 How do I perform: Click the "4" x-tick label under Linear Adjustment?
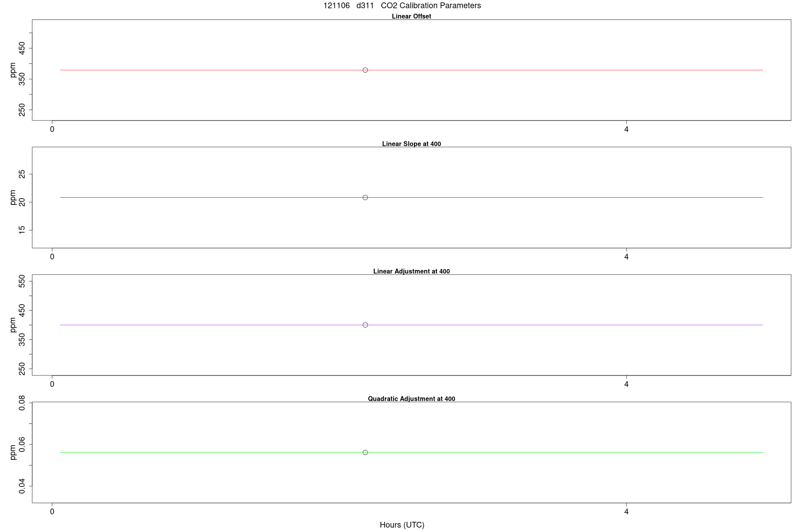(626, 384)
